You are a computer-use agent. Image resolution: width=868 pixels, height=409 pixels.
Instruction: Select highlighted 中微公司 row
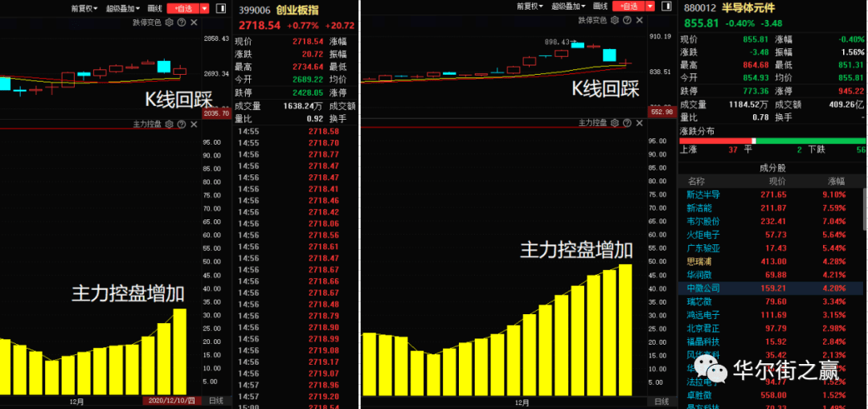coord(771,288)
